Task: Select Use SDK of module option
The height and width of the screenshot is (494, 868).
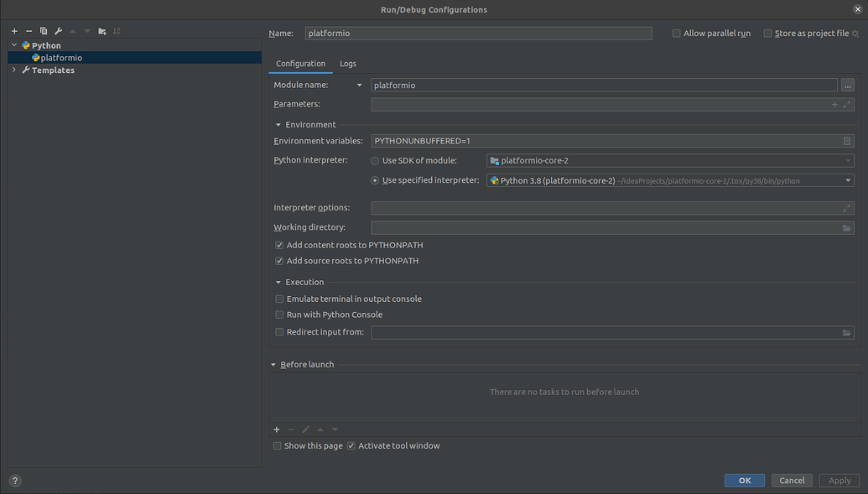Action: pos(375,160)
